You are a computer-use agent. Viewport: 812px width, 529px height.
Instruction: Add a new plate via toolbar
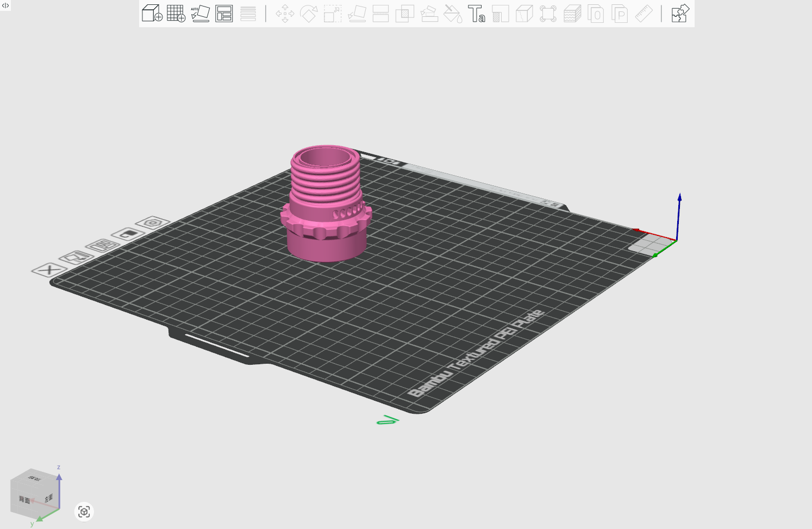(176, 14)
